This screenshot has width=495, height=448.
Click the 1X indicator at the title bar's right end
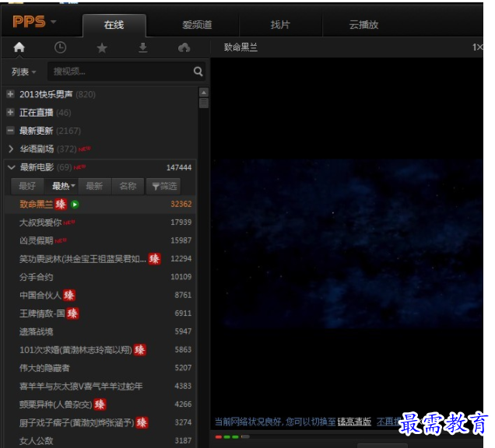tap(477, 47)
